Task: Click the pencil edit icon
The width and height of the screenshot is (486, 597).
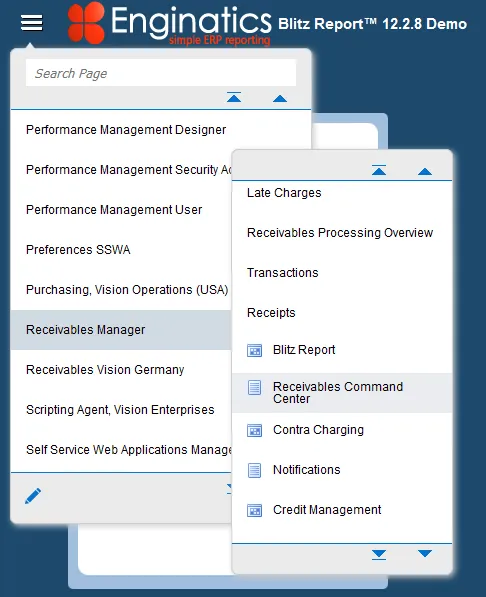Action: pyautogui.click(x=33, y=496)
